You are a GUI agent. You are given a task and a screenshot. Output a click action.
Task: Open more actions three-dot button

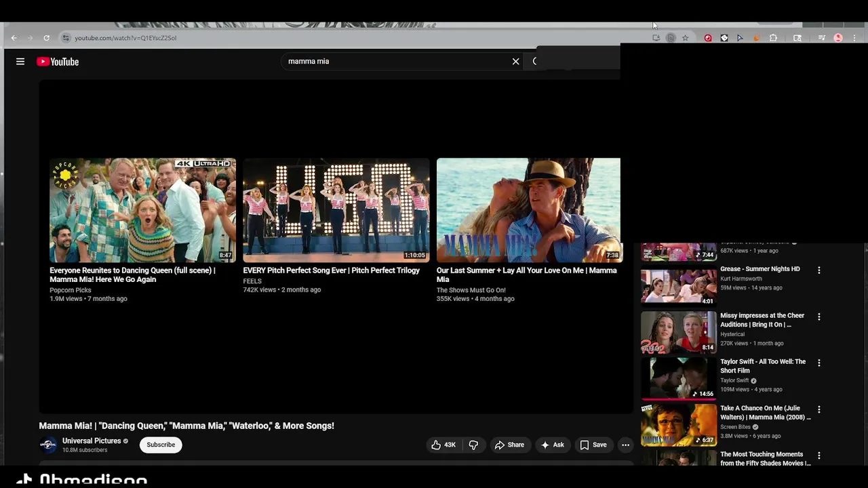pos(625,445)
